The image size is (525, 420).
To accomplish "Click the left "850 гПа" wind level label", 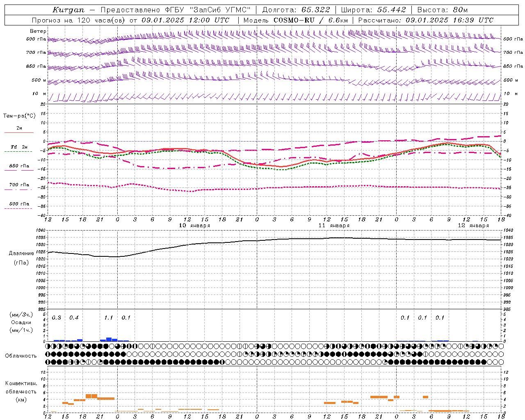I will coord(36,66).
